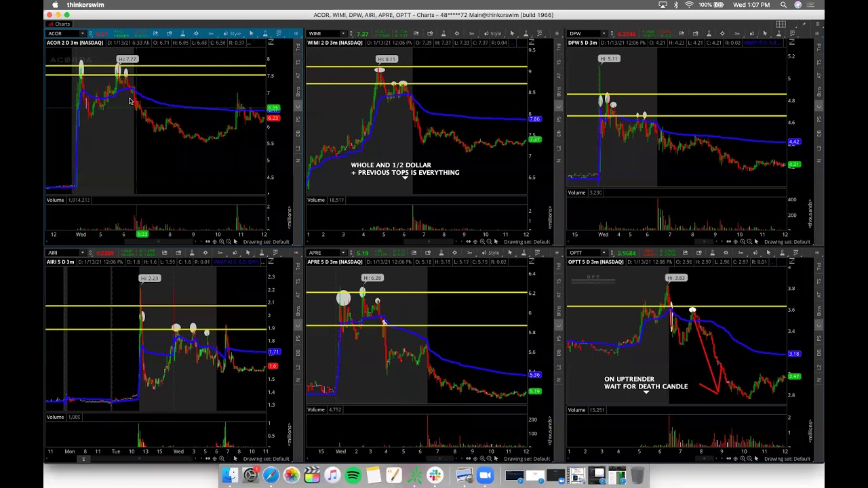Open Spotify from the Dock
Screen dimensions: 868x488
pos(353,475)
